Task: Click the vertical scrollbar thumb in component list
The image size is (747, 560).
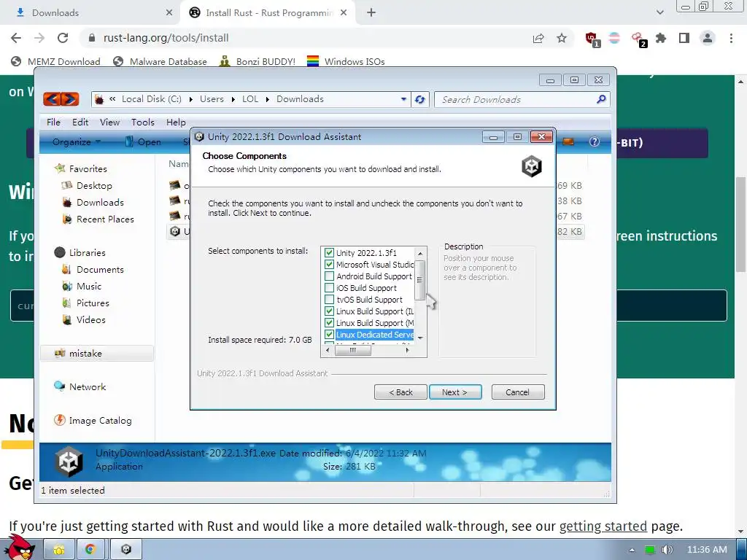Action: pyautogui.click(x=419, y=280)
